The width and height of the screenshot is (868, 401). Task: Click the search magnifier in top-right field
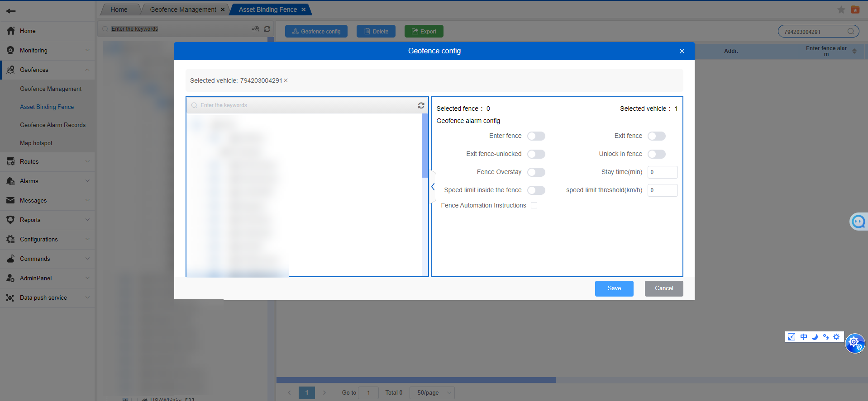click(x=850, y=32)
